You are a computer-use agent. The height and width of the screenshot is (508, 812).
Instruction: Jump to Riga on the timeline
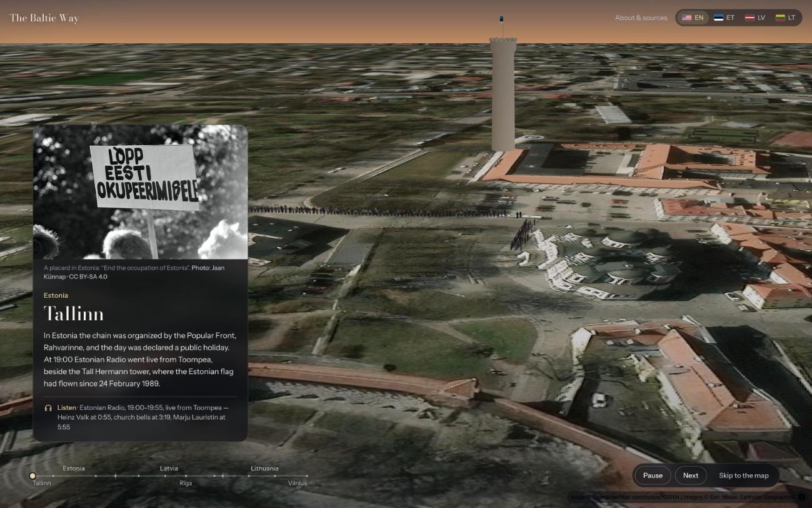(186, 483)
